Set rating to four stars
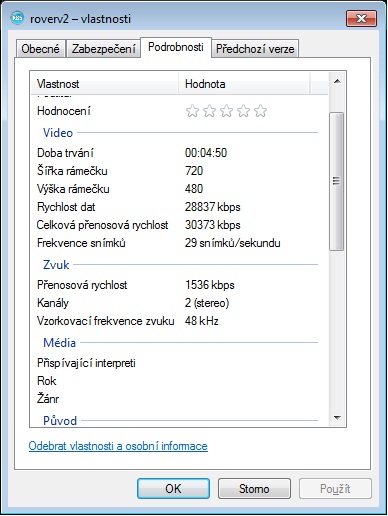Image resolution: width=388 pixels, height=516 pixels. point(243,111)
